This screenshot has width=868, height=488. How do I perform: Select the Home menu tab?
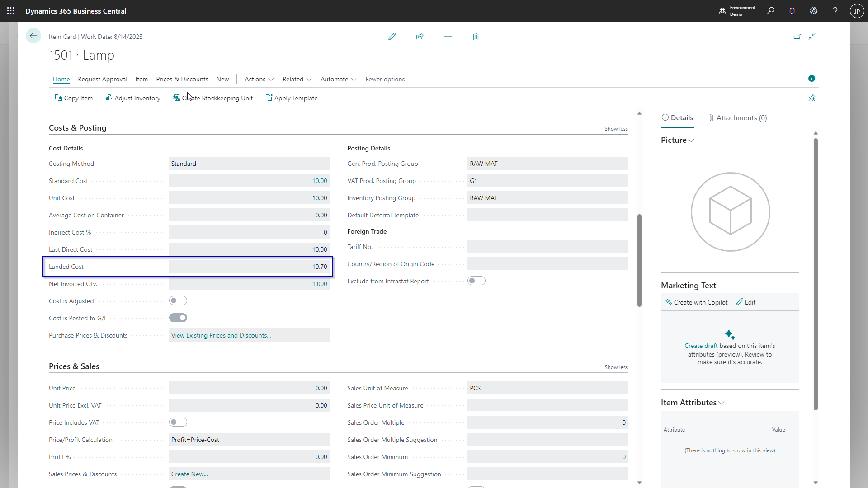pyautogui.click(x=61, y=79)
